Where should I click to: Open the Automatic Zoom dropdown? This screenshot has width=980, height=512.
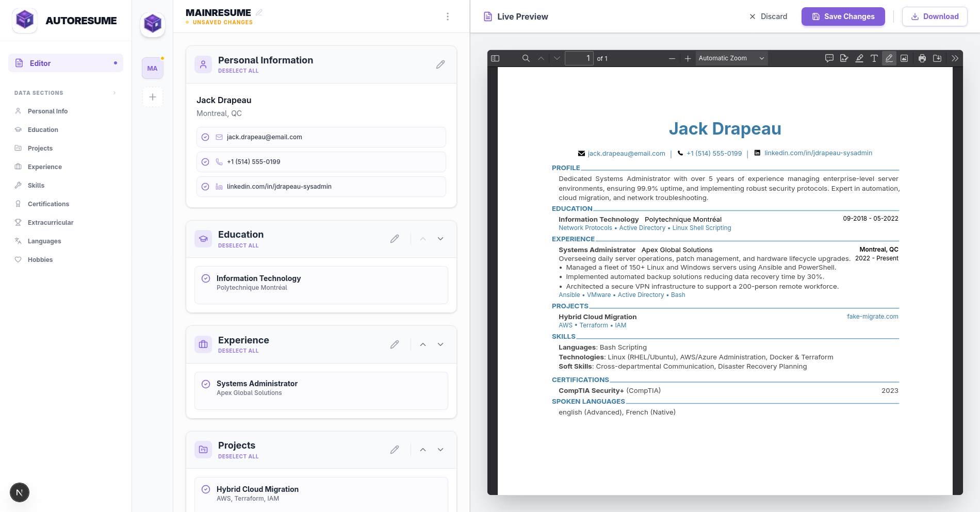pos(731,58)
